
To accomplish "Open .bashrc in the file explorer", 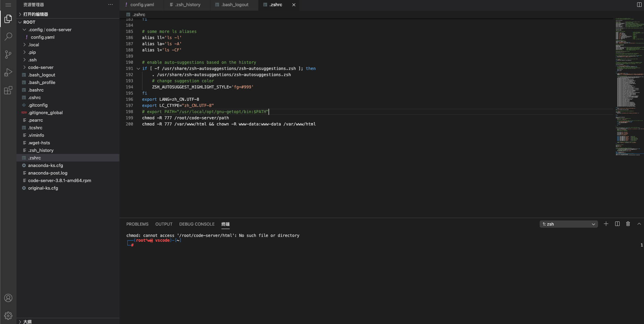I will pos(68,90).
